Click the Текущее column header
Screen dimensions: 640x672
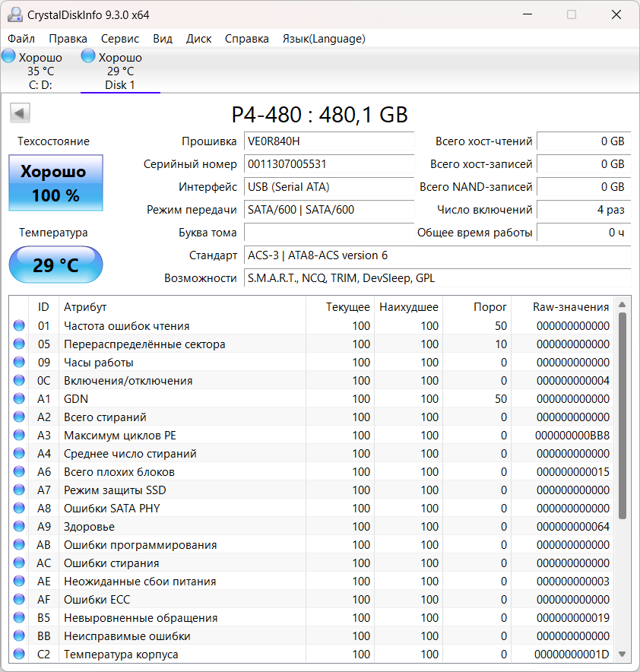click(340, 307)
